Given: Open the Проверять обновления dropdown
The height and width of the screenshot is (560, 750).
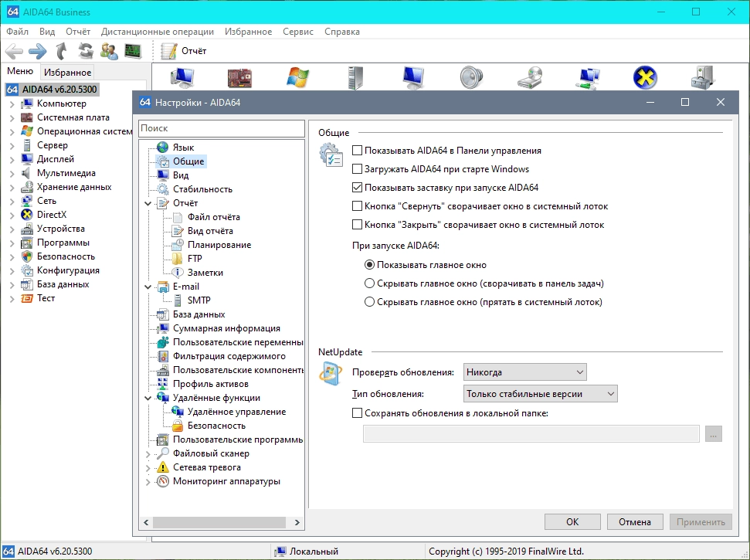Looking at the screenshot, I should pos(524,372).
